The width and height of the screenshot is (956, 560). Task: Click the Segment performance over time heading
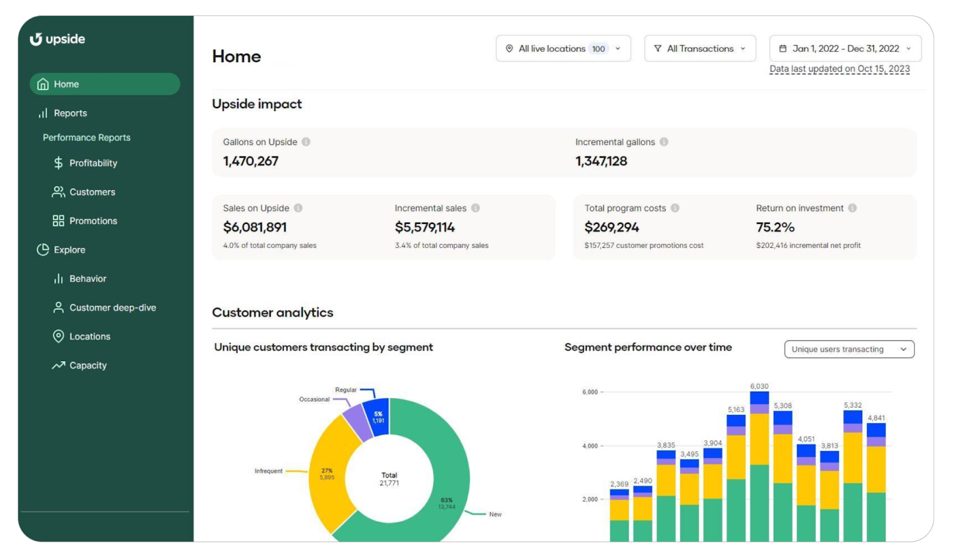coord(648,347)
